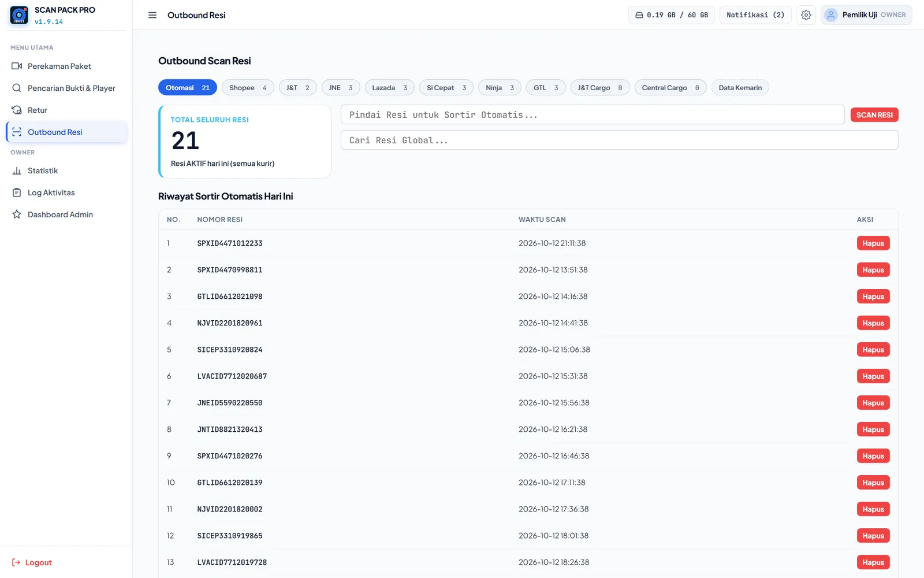The width and height of the screenshot is (924, 578).
Task: Click resi number LVACID7712020687
Action: pyautogui.click(x=232, y=376)
